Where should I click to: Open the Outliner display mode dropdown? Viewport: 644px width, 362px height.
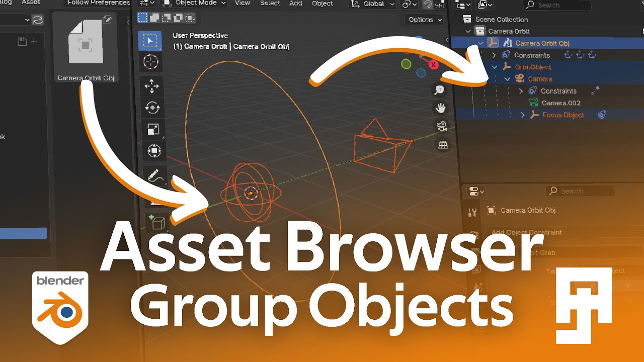485,5
